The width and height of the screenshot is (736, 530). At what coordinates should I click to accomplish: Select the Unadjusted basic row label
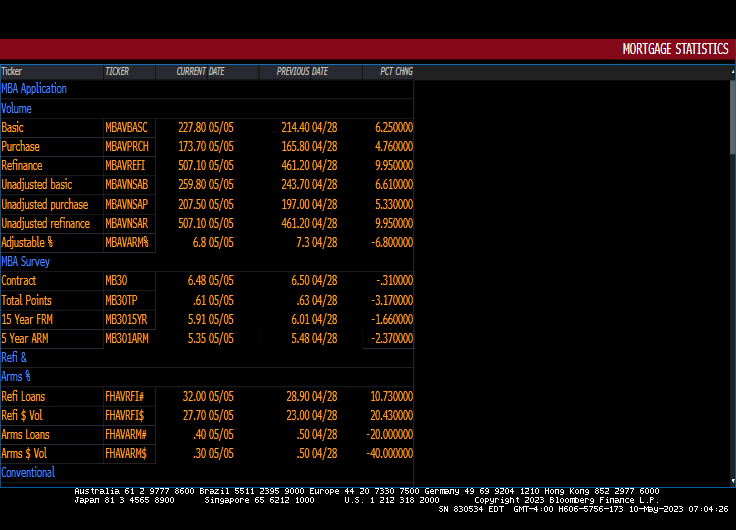tap(37, 185)
